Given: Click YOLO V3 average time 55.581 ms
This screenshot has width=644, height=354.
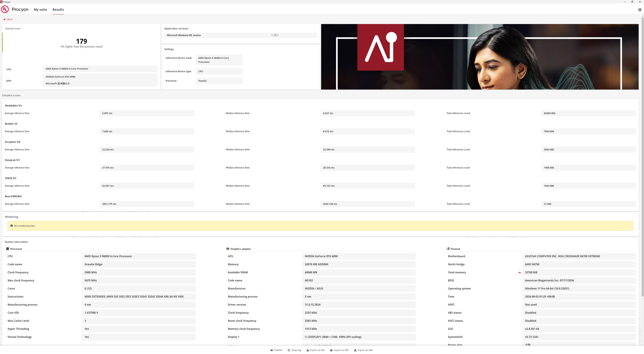Looking at the screenshot, I should (147, 186).
